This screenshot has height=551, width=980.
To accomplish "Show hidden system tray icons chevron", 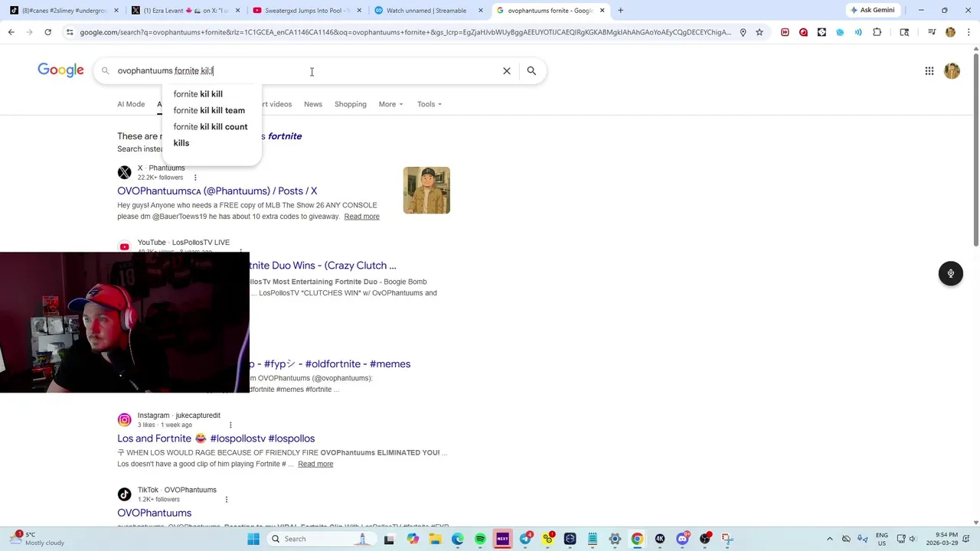I will (831, 539).
